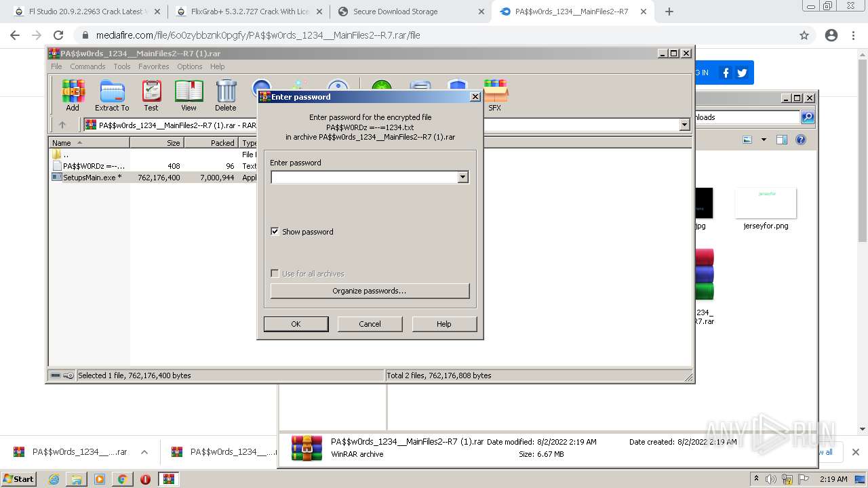Expand the password history dropdown
This screenshot has width=868, height=488.
(463, 177)
